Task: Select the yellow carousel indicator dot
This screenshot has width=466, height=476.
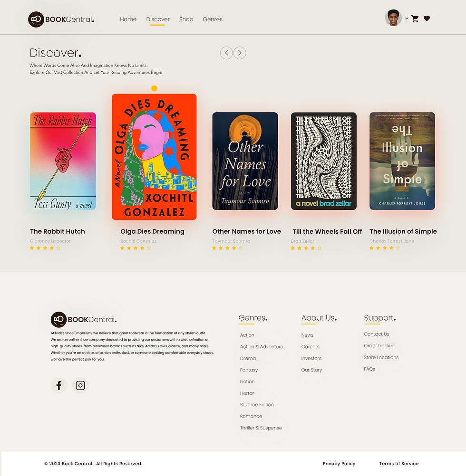Action: 155,88
